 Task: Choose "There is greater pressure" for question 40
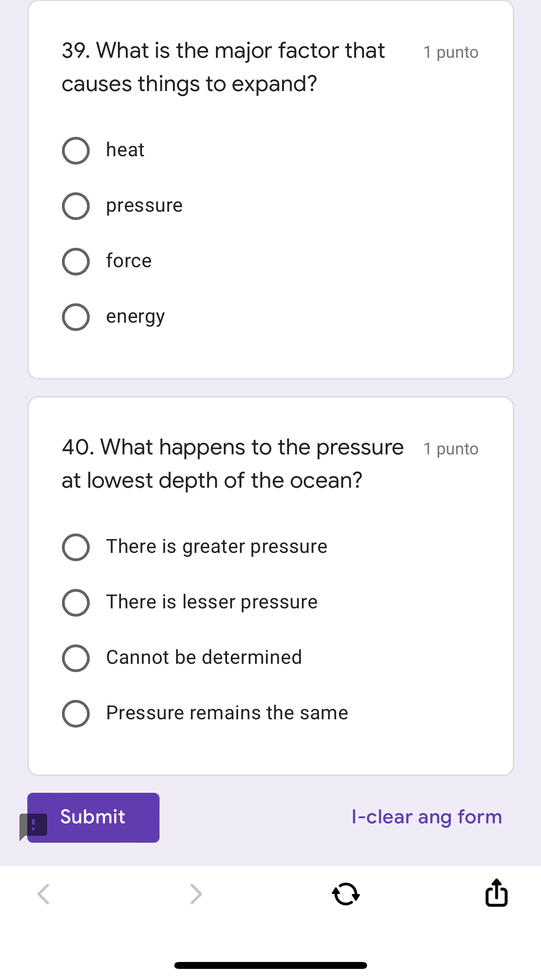[76, 547]
